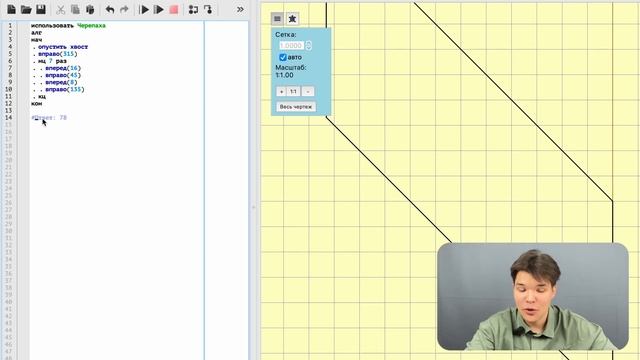Paste from the clipboard
The width and height of the screenshot is (640, 360).
(x=90, y=9)
